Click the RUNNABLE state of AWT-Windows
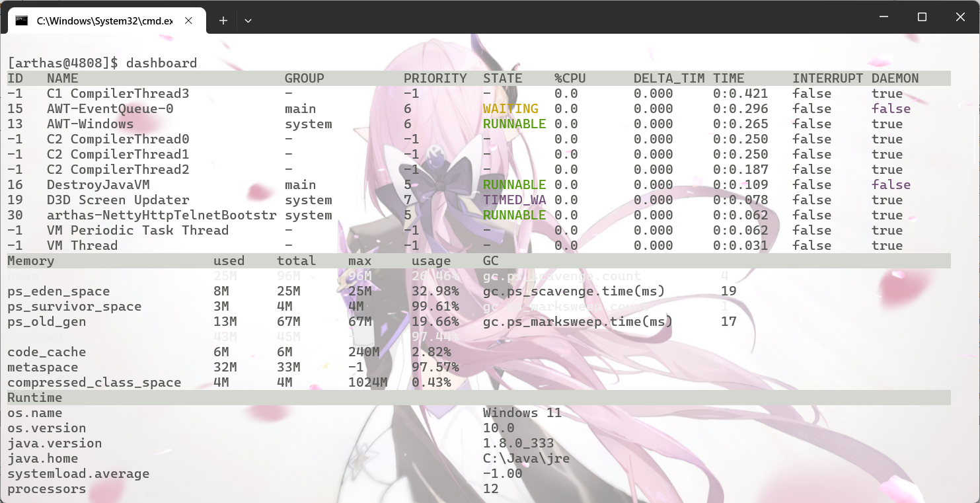980x503 pixels. click(515, 124)
